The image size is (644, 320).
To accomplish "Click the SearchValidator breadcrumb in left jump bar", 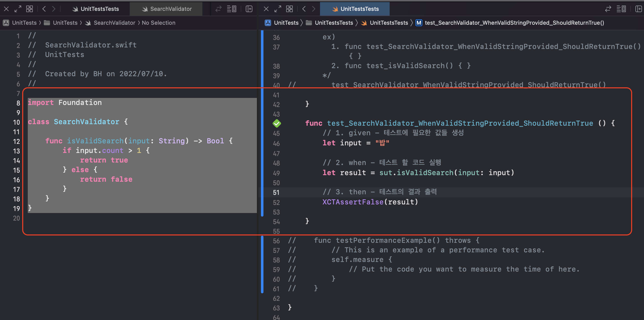I will (x=114, y=23).
